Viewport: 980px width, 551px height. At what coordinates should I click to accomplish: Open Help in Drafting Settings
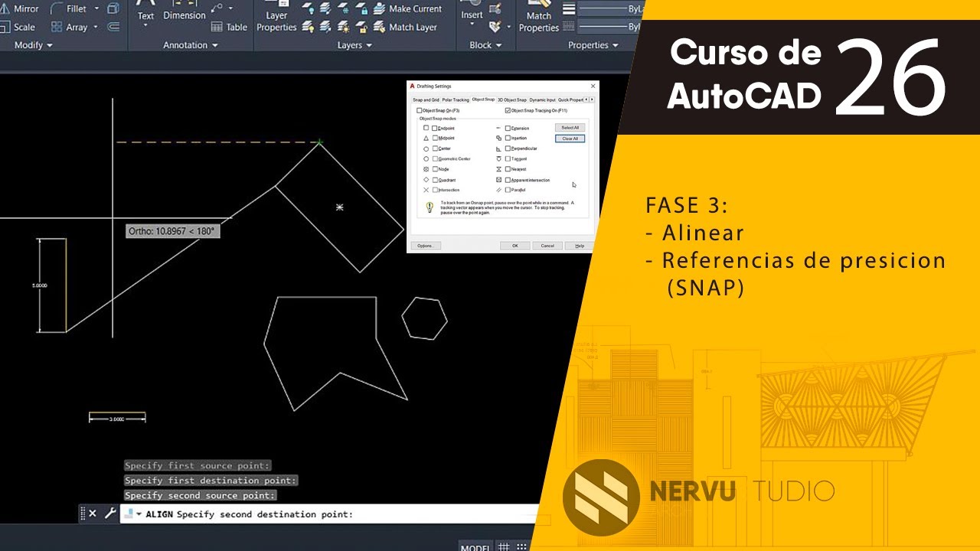pos(580,246)
